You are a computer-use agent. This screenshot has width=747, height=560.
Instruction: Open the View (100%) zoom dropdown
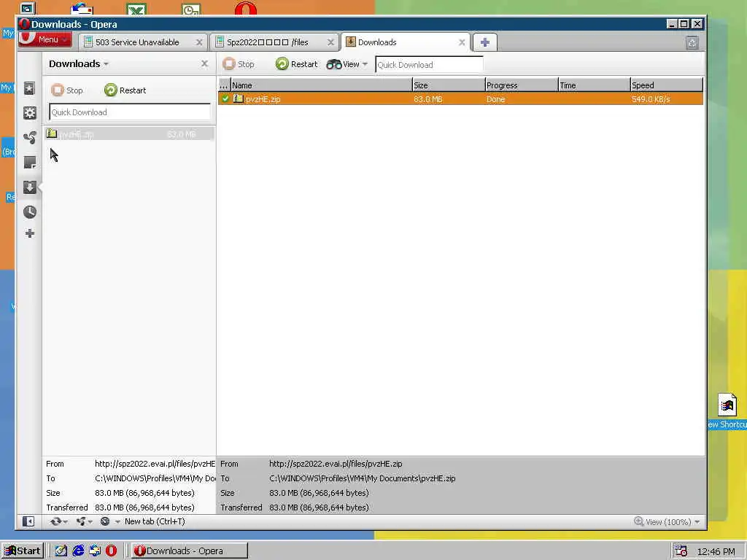tap(667, 522)
